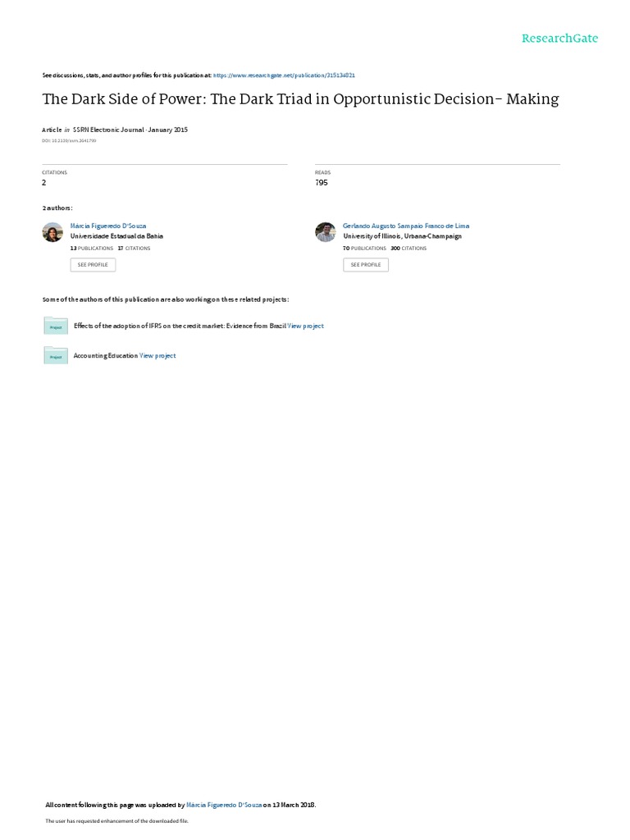630x840 pixels.
Task: Click the reads count 795
Action: (x=322, y=183)
